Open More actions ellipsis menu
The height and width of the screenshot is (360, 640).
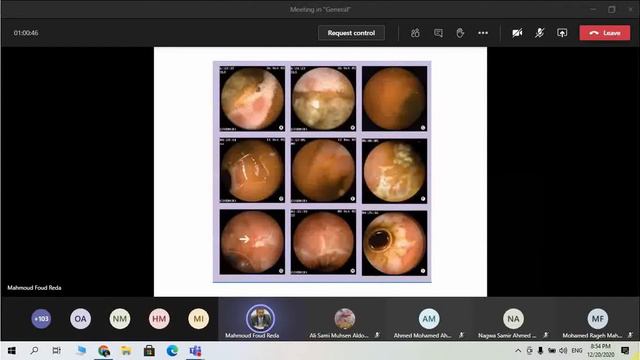[x=483, y=33]
